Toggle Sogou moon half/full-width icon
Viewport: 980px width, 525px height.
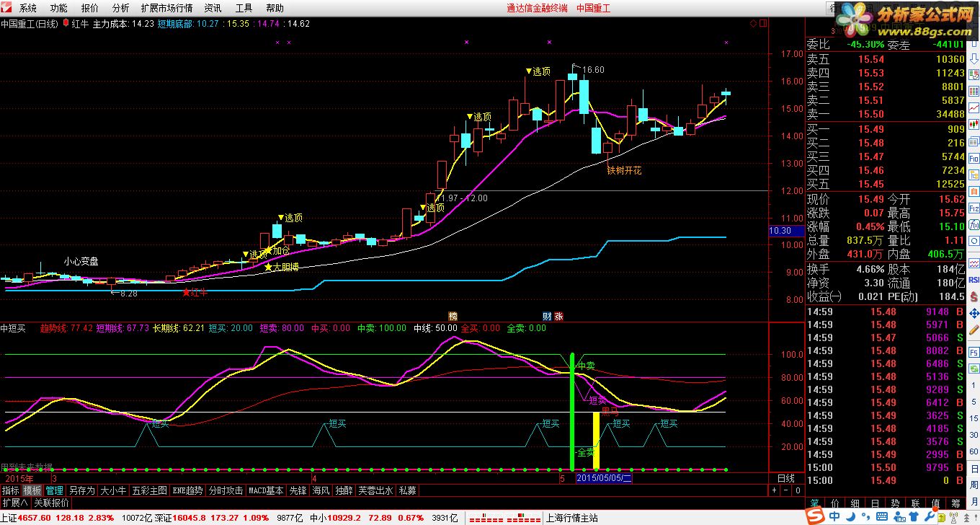(850, 516)
